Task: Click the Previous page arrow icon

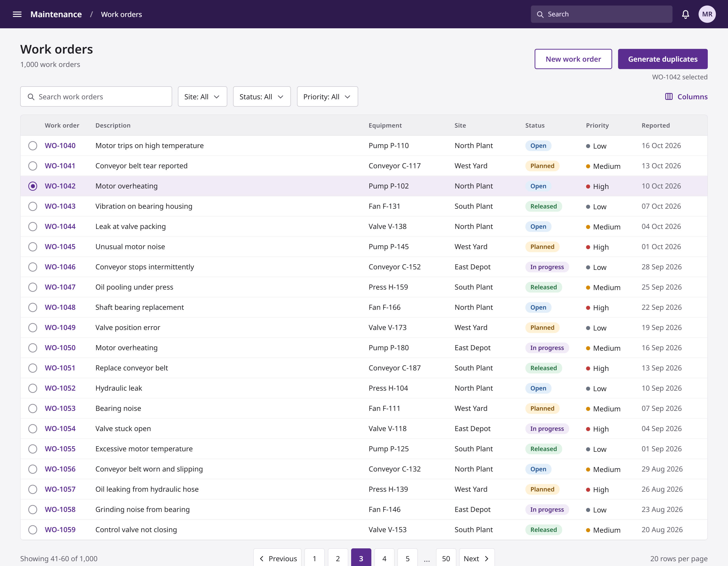Action: point(262,559)
